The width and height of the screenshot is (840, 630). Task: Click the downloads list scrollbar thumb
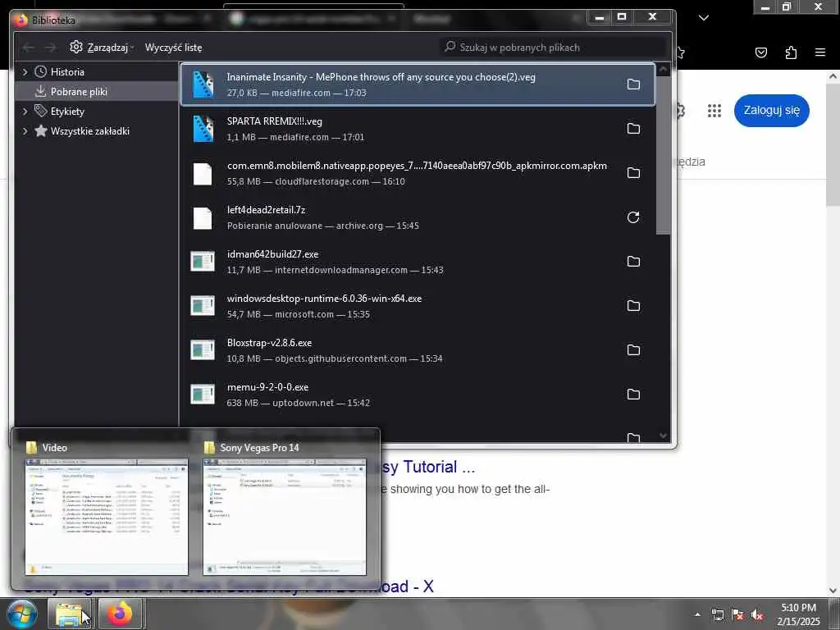[663, 155]
